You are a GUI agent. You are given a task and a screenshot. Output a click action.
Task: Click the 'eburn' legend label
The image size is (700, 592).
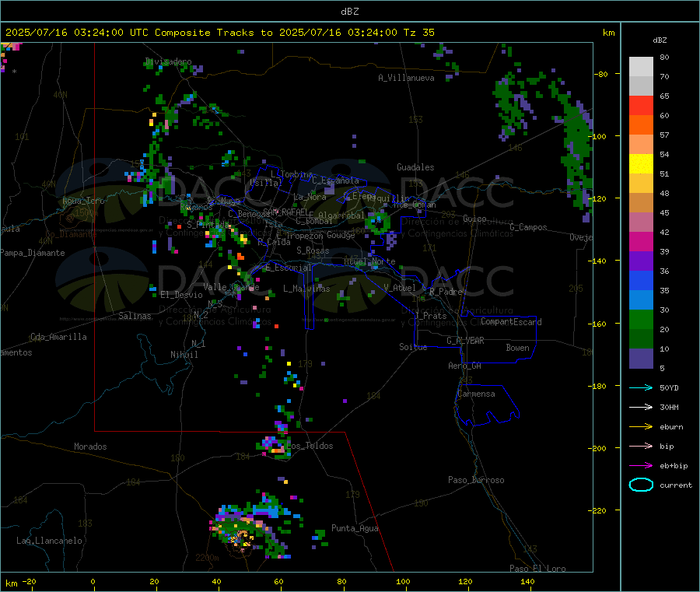[x=671, y=427]
